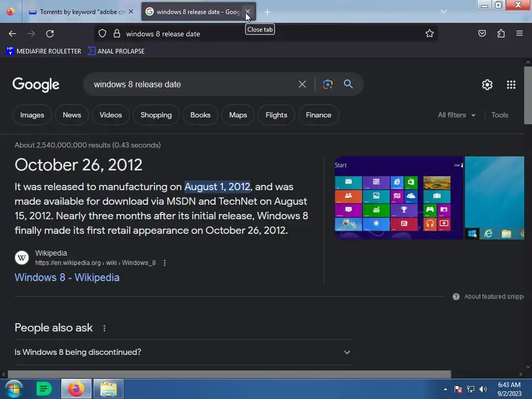Open the list all tabs chevron
Image resolution: width=532 pixels, height=399 pixels.
(444, 11)
